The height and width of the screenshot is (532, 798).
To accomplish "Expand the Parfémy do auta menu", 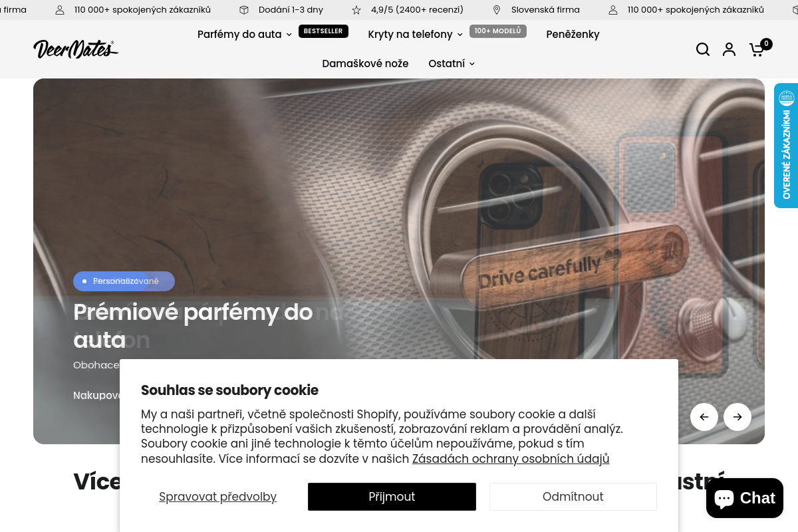I will click(244, 34).
